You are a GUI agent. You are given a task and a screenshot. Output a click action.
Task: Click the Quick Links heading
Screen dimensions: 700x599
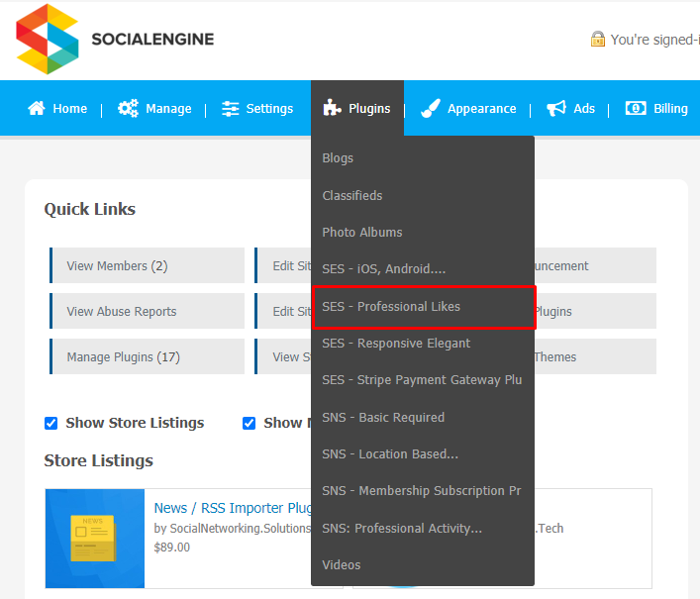[x=90, y=209]
